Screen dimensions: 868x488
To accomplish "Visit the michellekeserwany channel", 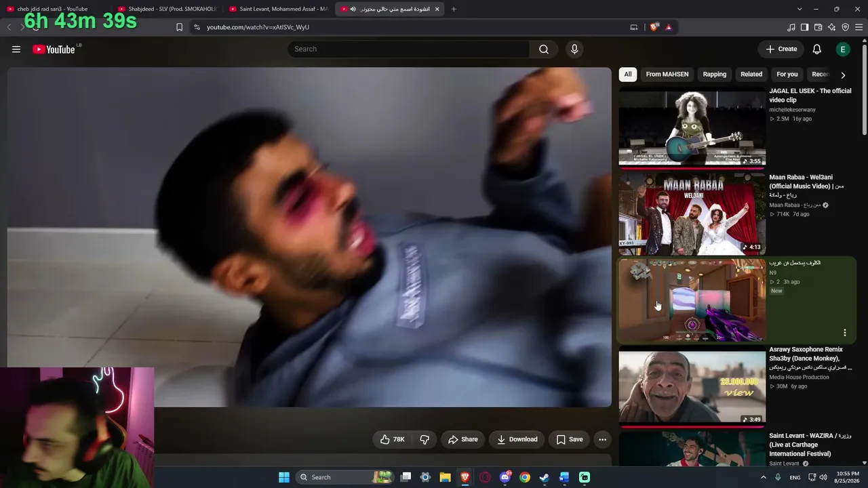I will (x=792, y=110).
